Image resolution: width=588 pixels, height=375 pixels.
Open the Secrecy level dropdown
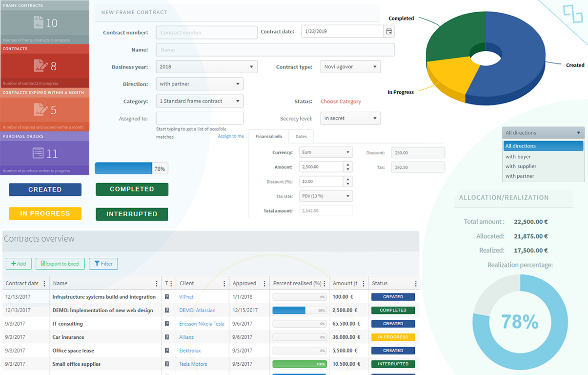(350, 118)
